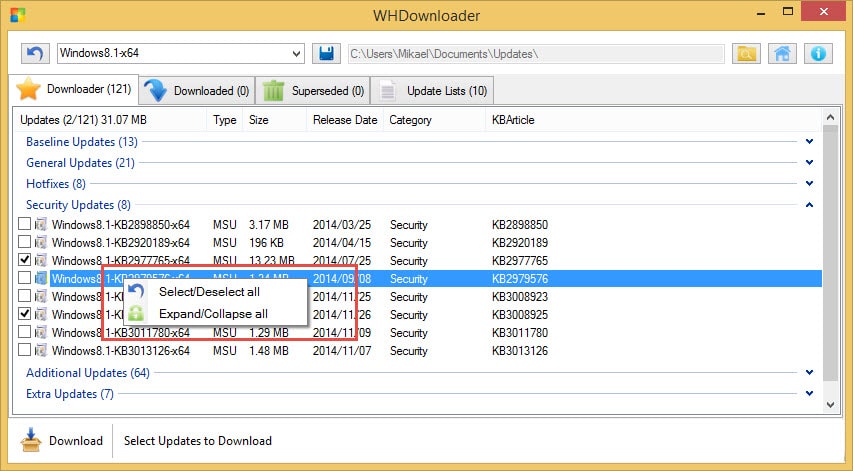Click the Security Updates (8) group header
This screenshot has height=471, width=853.
point(78,205)
